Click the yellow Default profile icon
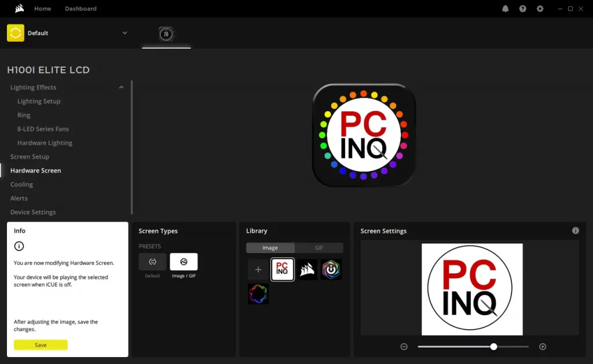The width and height of the screenshot is (593, 364). [16, 33]
